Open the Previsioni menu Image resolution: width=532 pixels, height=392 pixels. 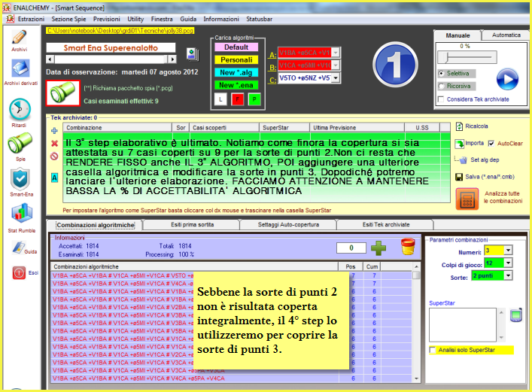click(107, 19)
